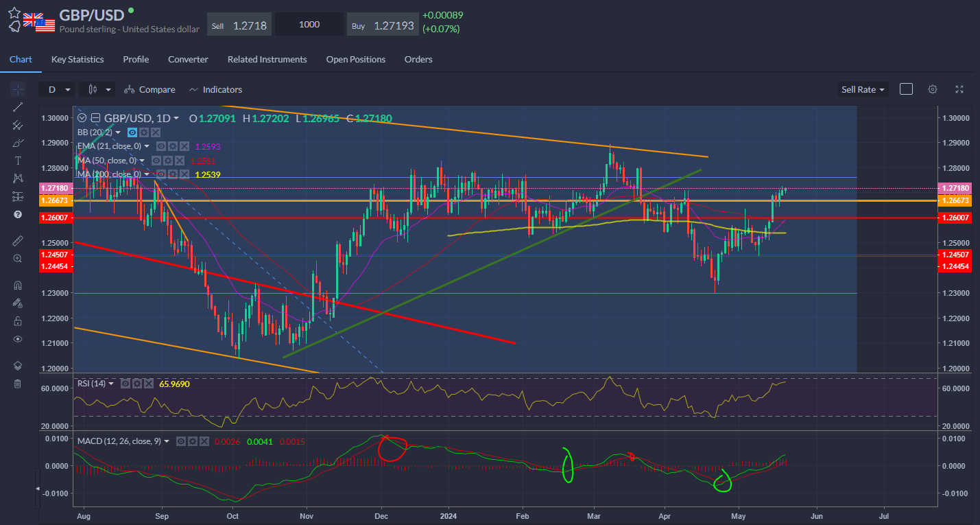Image resolution: width=980 pixels, height=525 pixels.
Task: Expand the Sell Rate dropdown
Action: 862,89
